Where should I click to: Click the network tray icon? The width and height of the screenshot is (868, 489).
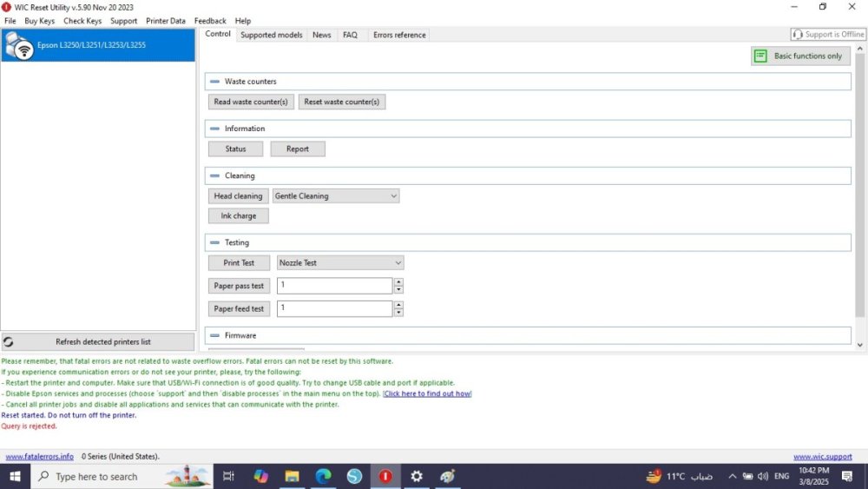pyautogui.click(x=748, y=476)
